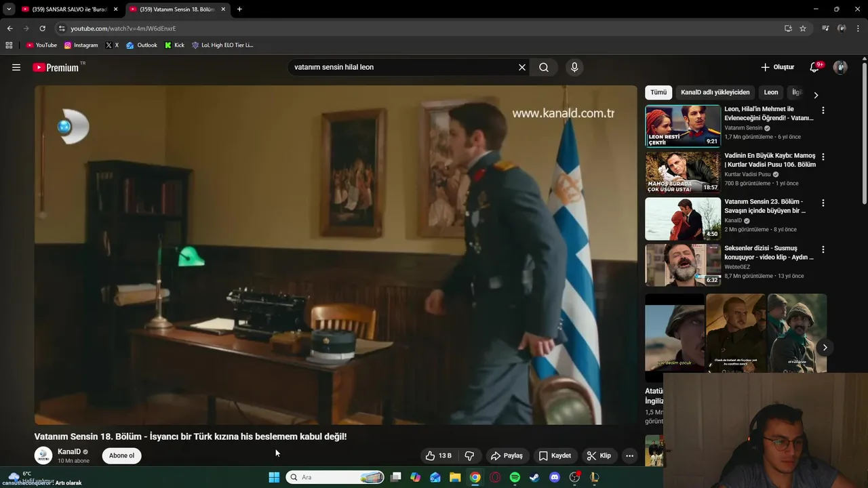This screenshot has height=488, width=868.
Task: Open the Kick bookmark
Action: [x=174, y=45]
